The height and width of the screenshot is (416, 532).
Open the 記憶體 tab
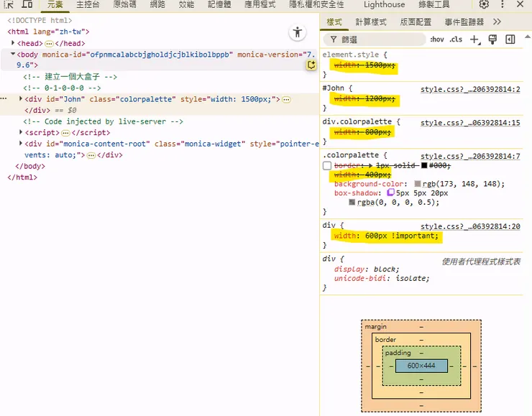(219, 4)
